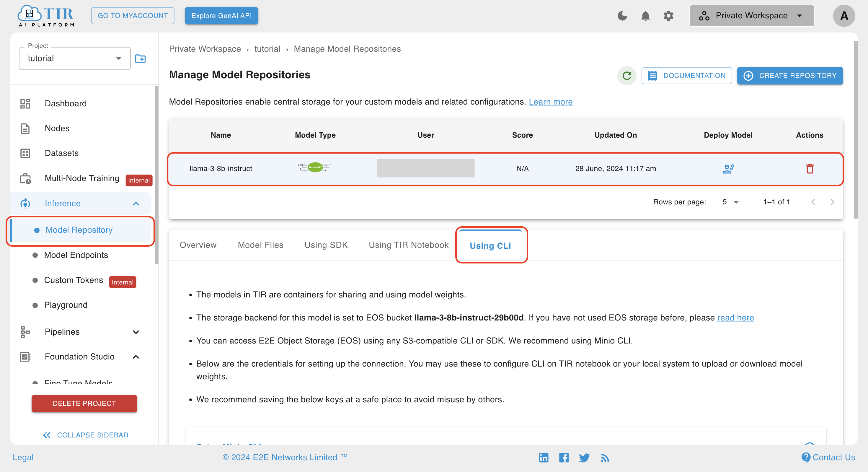The image size is (868, 472).
Task: Click Contact Us in the footer
Action: coord(828,458)
